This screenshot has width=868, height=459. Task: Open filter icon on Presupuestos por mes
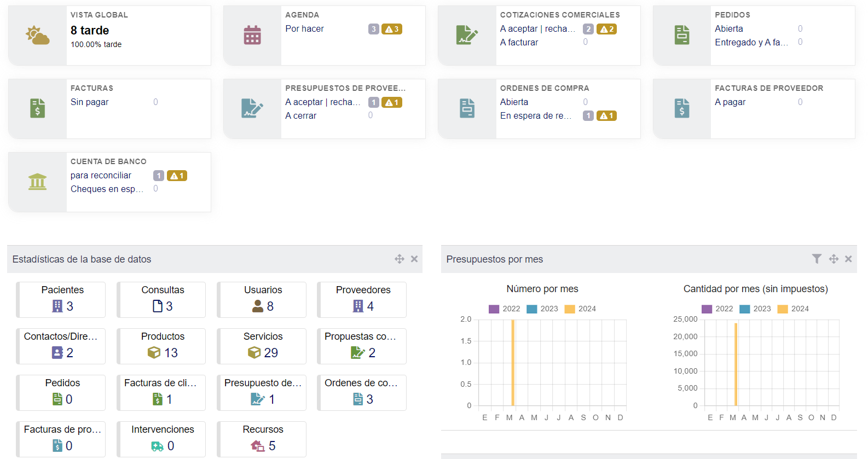(817, 259)
